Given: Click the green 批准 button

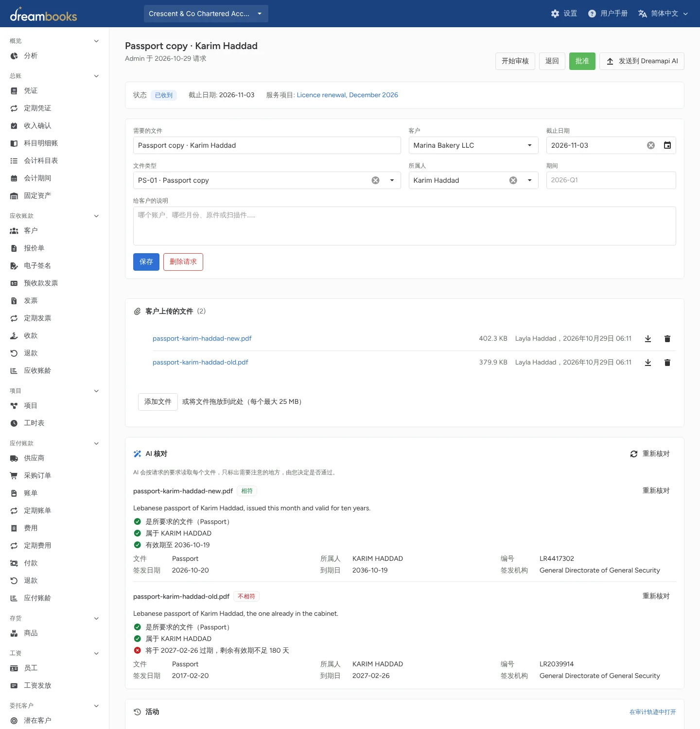Looking at the screenshot, I should click(582, 61).
